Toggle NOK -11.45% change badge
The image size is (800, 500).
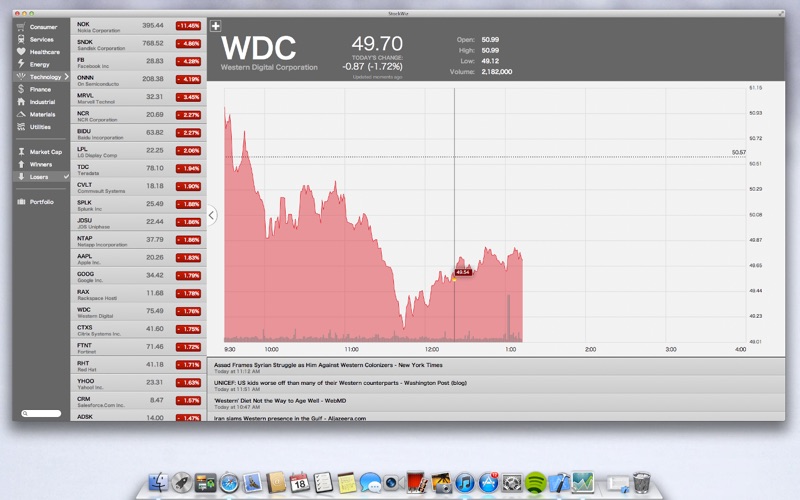[x=188, y=26]
